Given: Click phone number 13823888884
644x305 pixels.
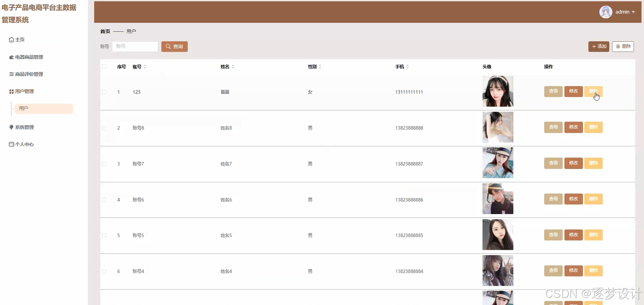Looking at the screenshot, I should (409, 272).
